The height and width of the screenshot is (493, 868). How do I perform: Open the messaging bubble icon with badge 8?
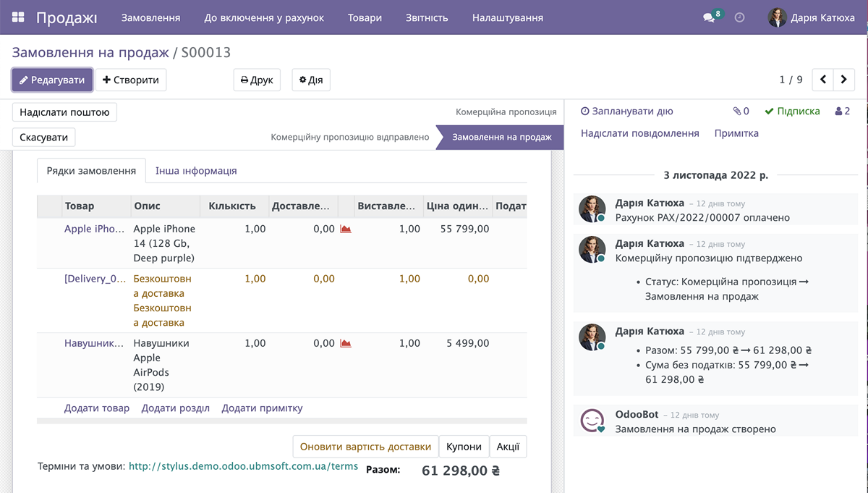click(x=707, y=17)
